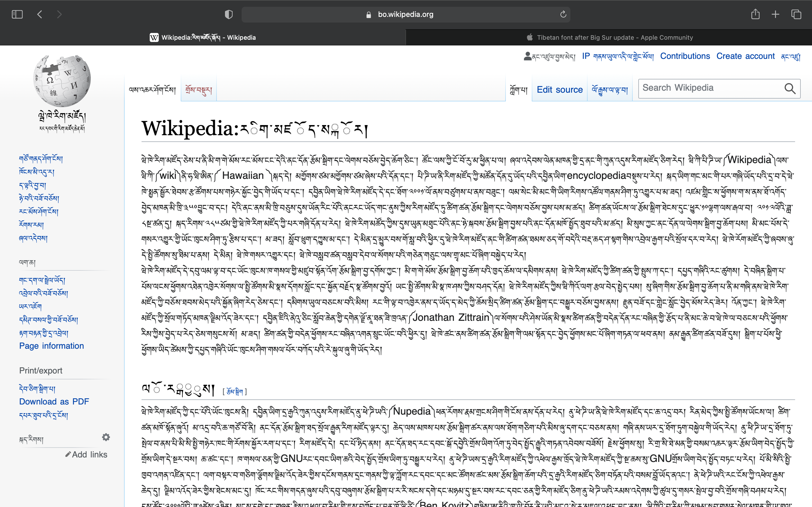Switch to the Apple Community tab
Image resolution: width=812 pixels, height=507 pixels.
click(x=609, y=37)
